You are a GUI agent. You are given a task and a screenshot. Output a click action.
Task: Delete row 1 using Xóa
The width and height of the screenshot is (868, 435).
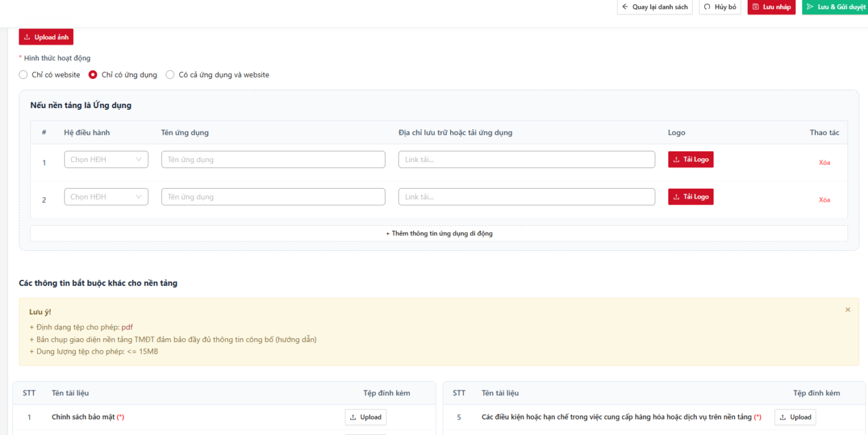click(824, 163)
